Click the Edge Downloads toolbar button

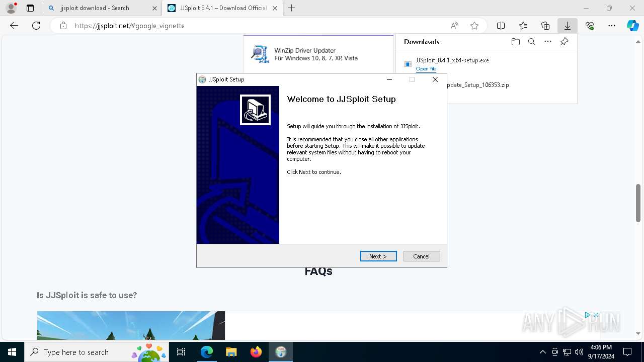point(568,26)
